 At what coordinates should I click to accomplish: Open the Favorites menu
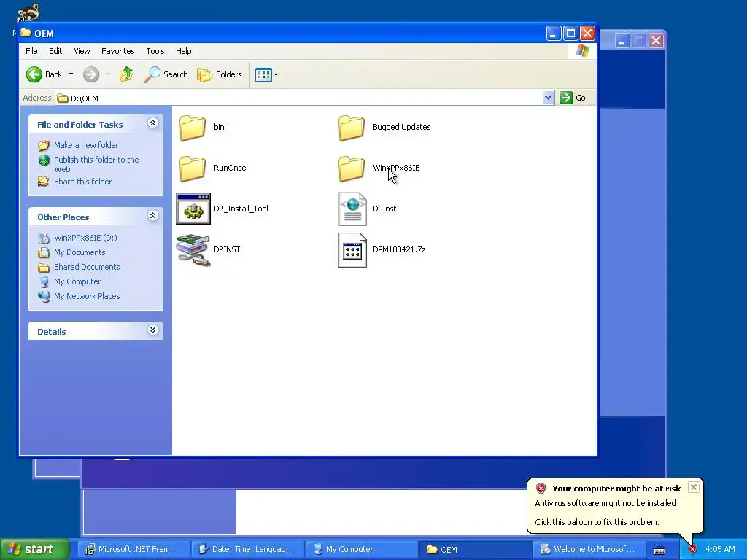click(x=117, y=51)
